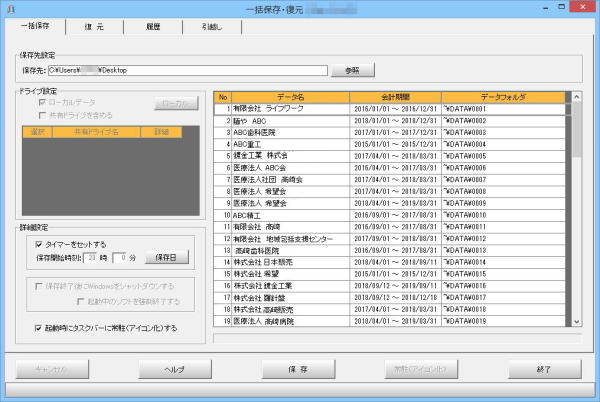Image resolution: width=600 pixels, height=402 pixels.
Task: Click the 会計期間 column header
Action: click(x=395, y=97)
